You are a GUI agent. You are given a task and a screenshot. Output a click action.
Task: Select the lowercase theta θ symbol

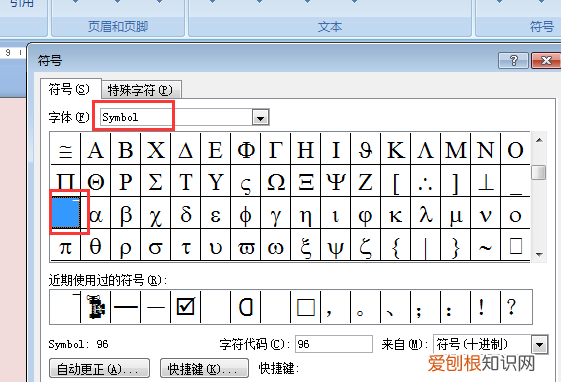(x=96, y=245)
